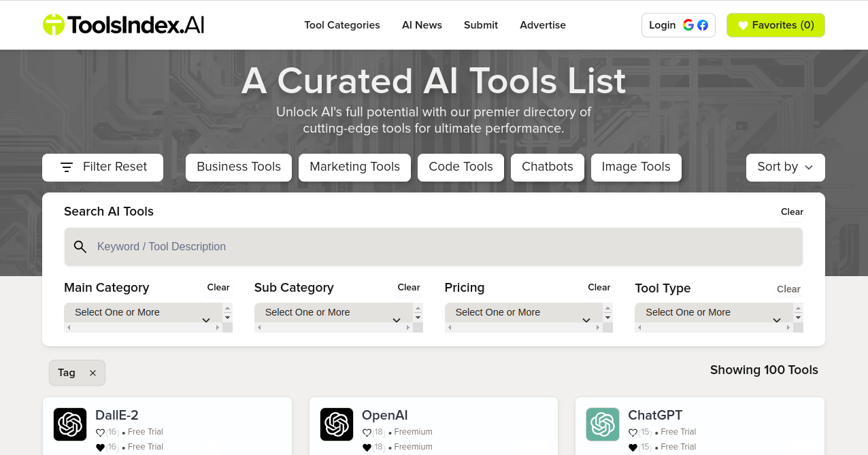Click the filled heart on DallE-2 card
This screenshot has height=455, width=868.
100,448
